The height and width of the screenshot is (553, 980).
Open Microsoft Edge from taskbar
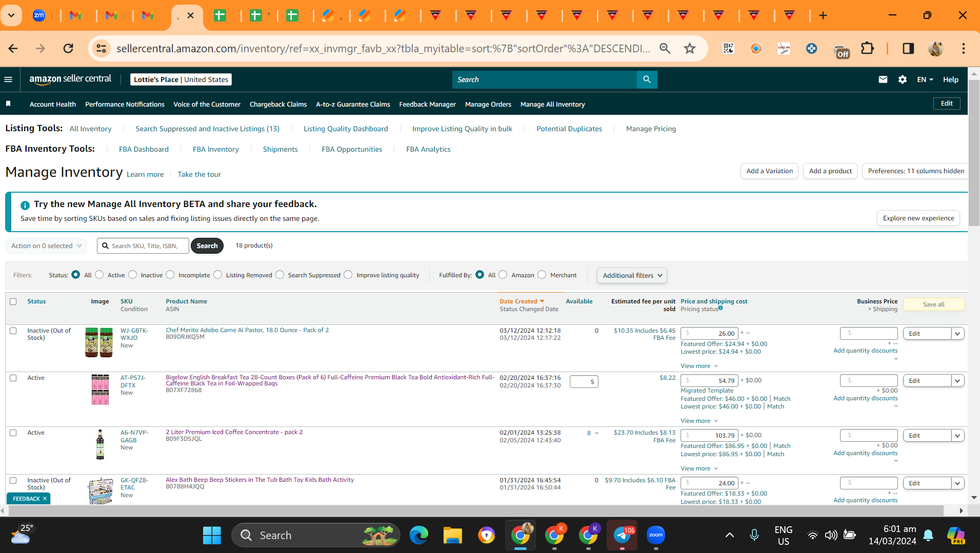click(419, 535)
